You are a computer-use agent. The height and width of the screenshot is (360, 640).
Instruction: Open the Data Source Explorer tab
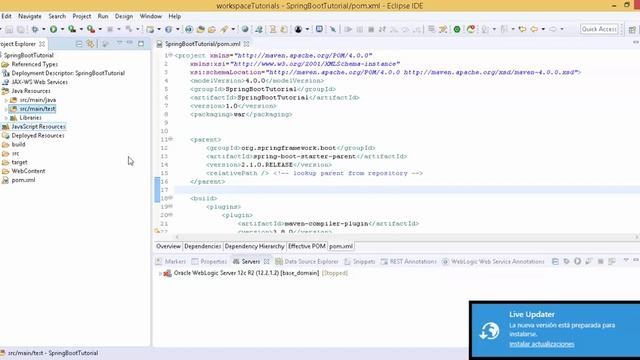click(307, 262)
